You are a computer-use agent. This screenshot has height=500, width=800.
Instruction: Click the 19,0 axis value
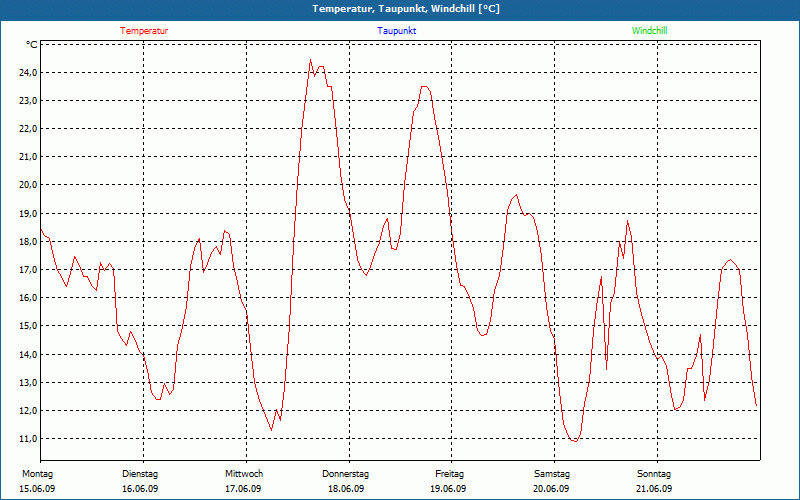click(x=27, y=214)
